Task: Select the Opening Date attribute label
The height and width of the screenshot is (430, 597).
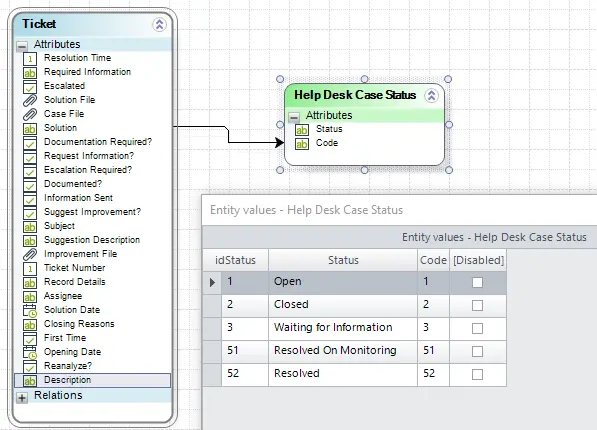Action: pyautogui.click(x=72, y=352)
